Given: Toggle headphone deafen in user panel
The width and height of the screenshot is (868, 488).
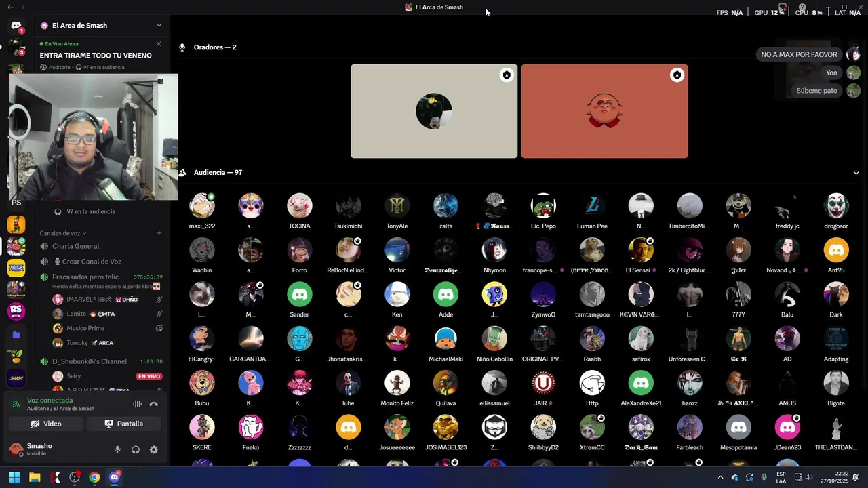Looking at the screenshot, I should click(x=136, y=449).
